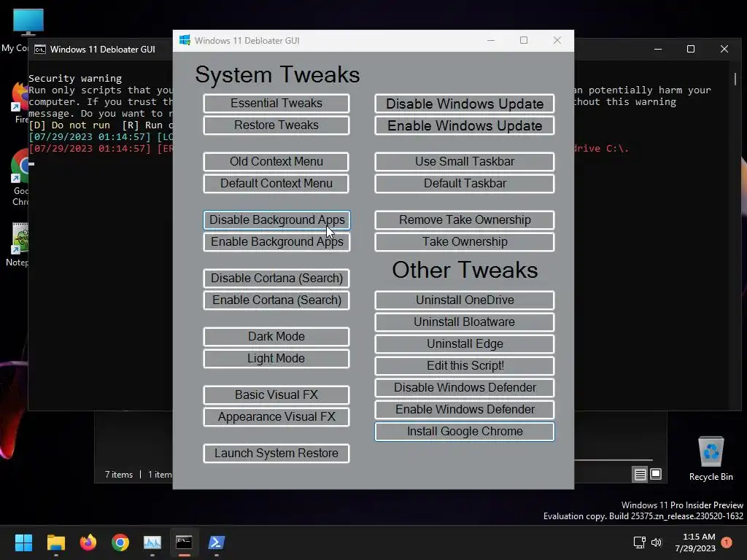
Task: Select Restore Tweaks
Action: pyautogui.click(x=276, y=125)
